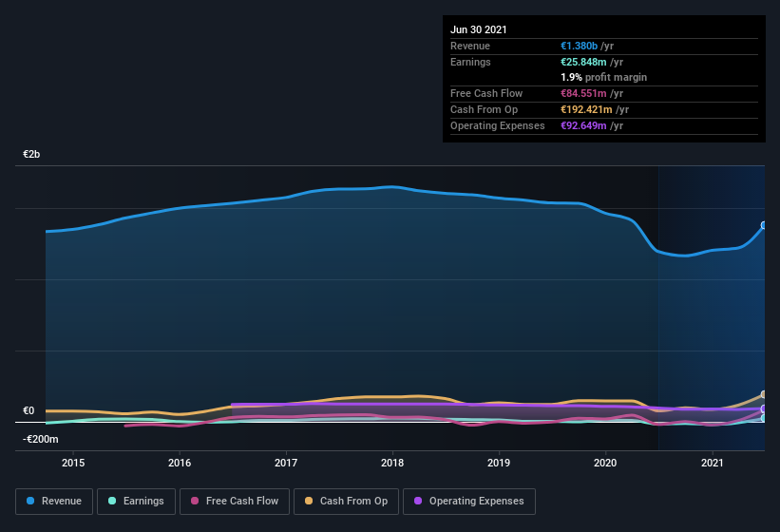Screen dimensions: 780x532
Task: Click the 2015 x-axis label
Action: [x=73, y=463]
